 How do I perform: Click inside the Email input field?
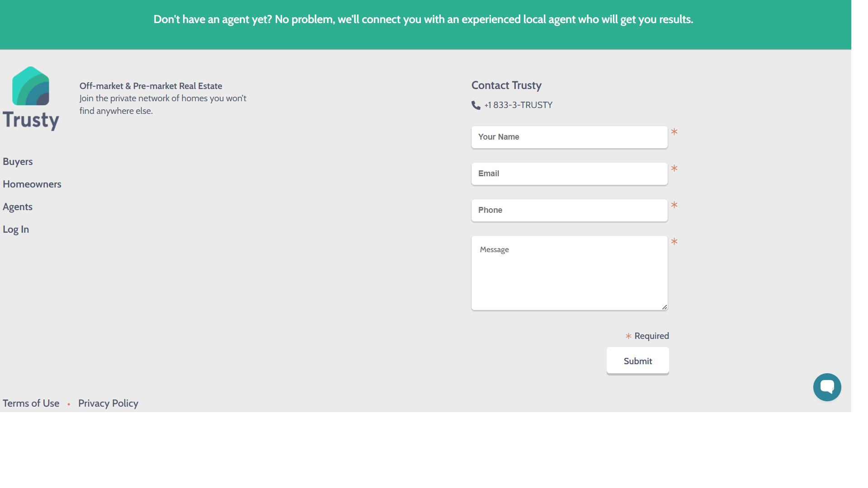[x=569, y=174]
